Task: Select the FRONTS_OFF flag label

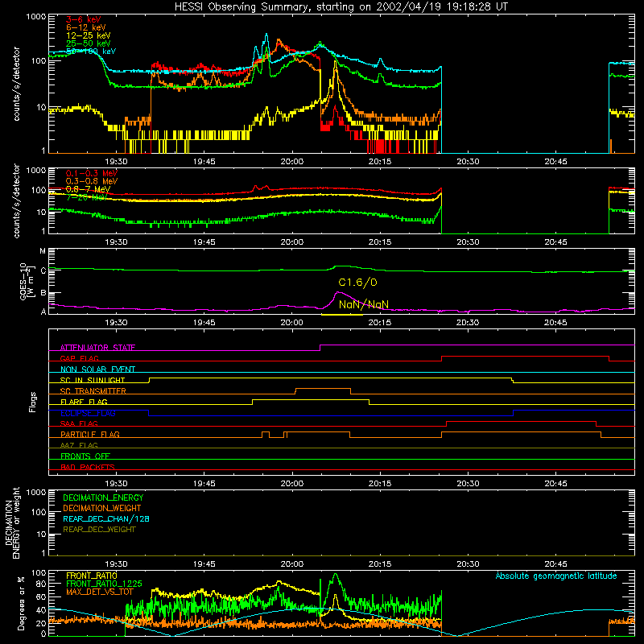Action: click(x=85, y=456)
